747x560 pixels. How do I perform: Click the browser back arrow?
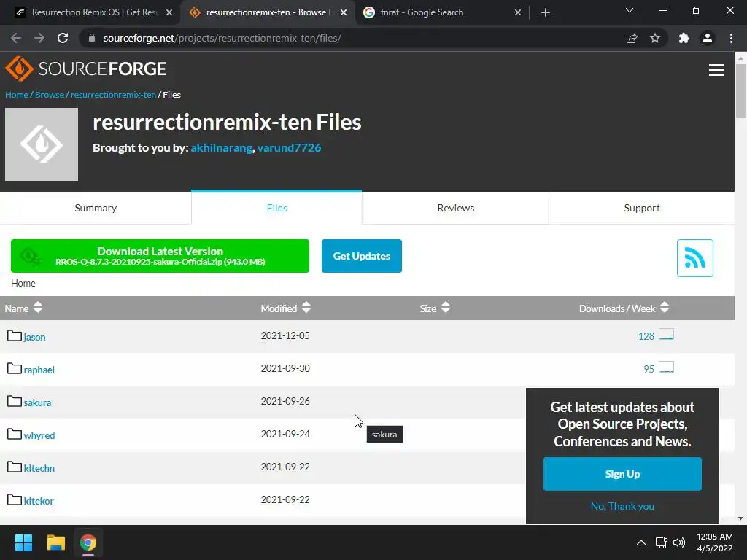point(16,38)
